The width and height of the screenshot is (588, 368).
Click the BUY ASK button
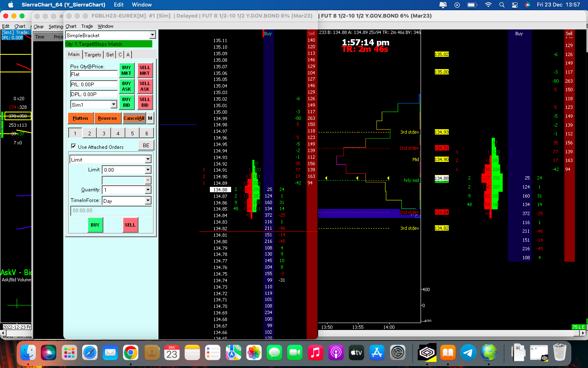click(127, 86)
